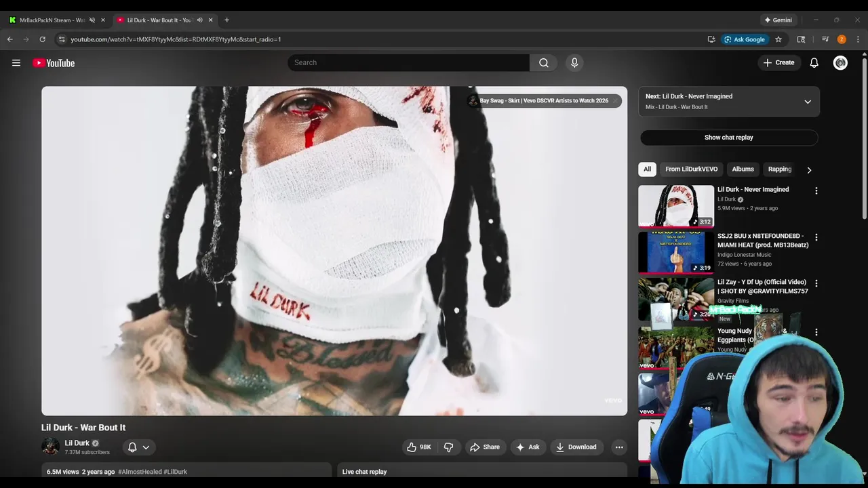Open the YouTube guide hamburger menu

coord(16,63)
